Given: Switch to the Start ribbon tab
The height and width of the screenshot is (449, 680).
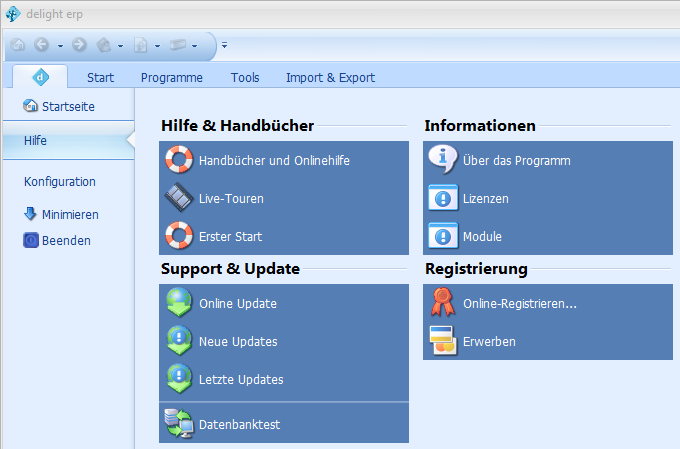Looking at the screenshot, I should 100,78.
